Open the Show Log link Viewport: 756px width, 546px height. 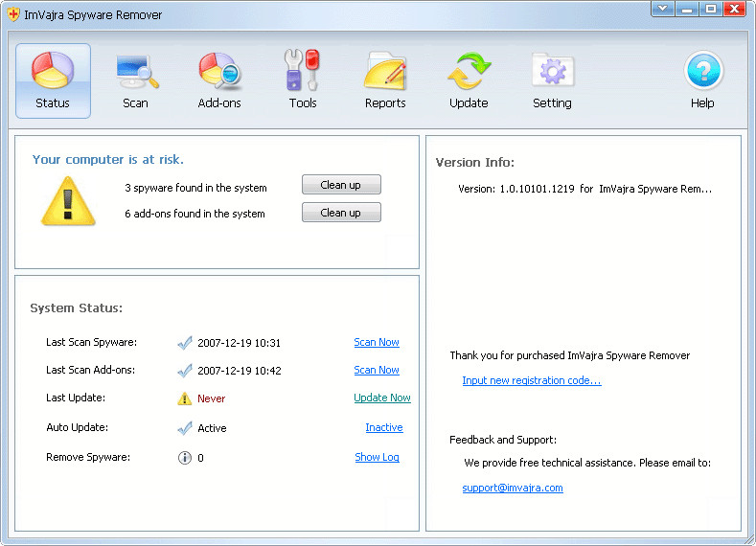[377, 457]
